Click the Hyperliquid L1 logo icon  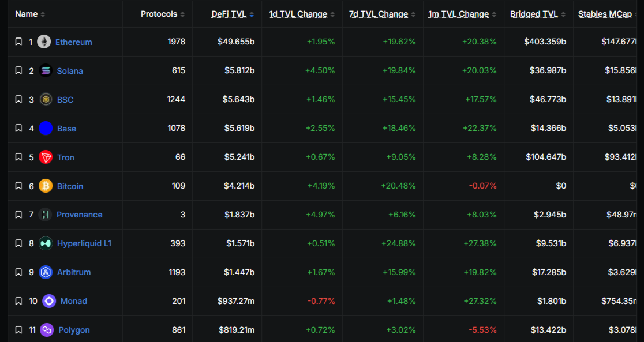point(46,243)
